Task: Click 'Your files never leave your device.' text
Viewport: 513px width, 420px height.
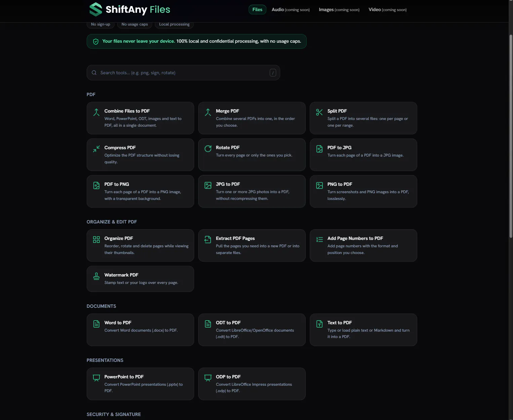Action: point(138,41)
